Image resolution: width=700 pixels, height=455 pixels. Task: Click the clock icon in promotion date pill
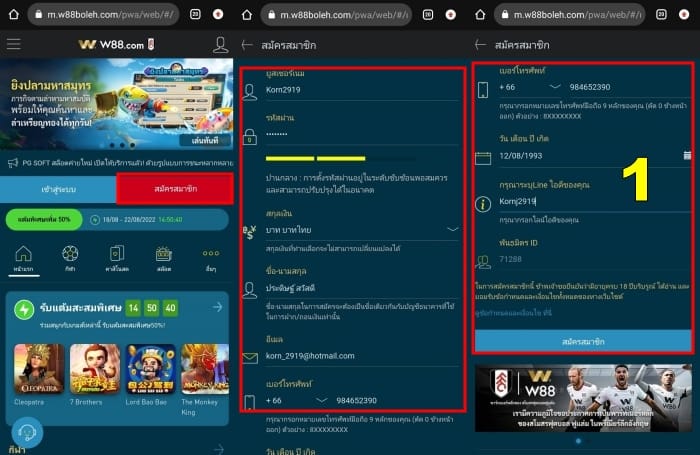tap(95, 220)
